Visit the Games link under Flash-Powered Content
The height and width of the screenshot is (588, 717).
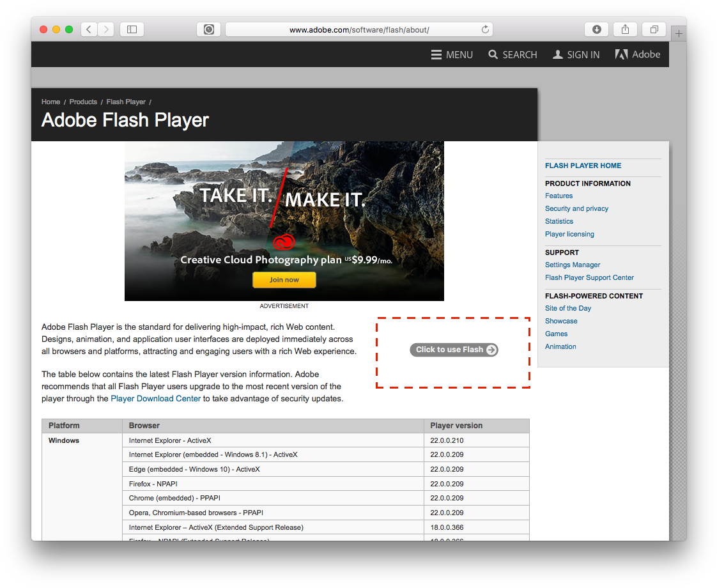[x=556, y=334]
